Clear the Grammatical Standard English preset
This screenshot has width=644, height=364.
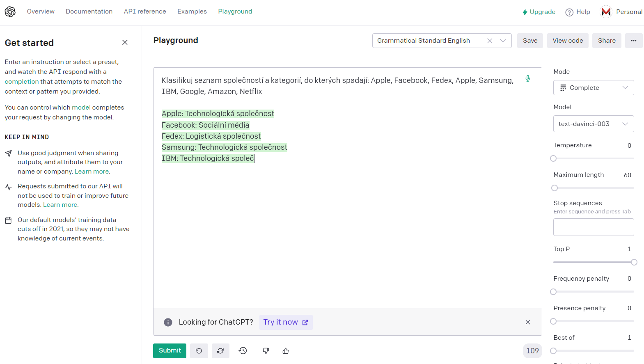[490, 41]
